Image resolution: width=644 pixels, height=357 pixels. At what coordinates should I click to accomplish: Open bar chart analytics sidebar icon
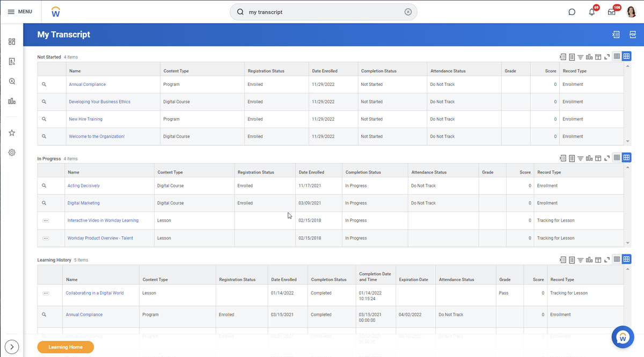pos(12,101)
